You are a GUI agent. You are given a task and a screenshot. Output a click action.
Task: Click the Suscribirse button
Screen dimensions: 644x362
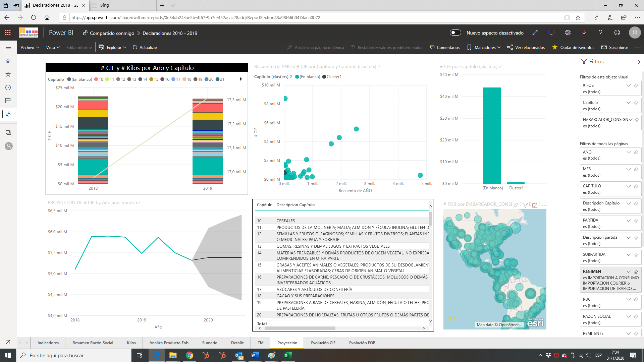[615, 48]
